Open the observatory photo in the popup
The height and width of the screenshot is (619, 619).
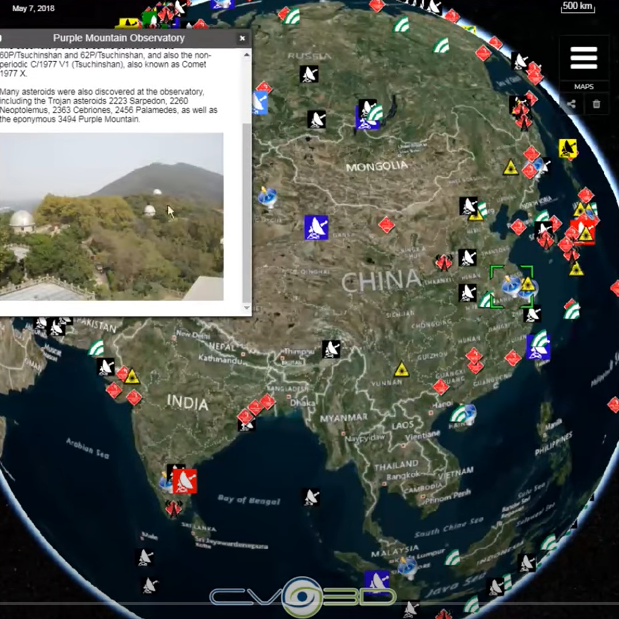tap(112, 216)
